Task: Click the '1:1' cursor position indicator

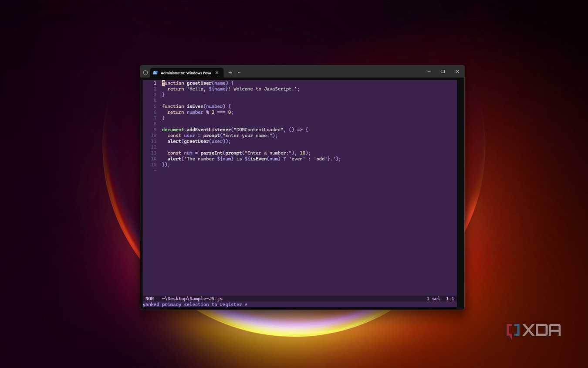Action: (x=450, y=299)
